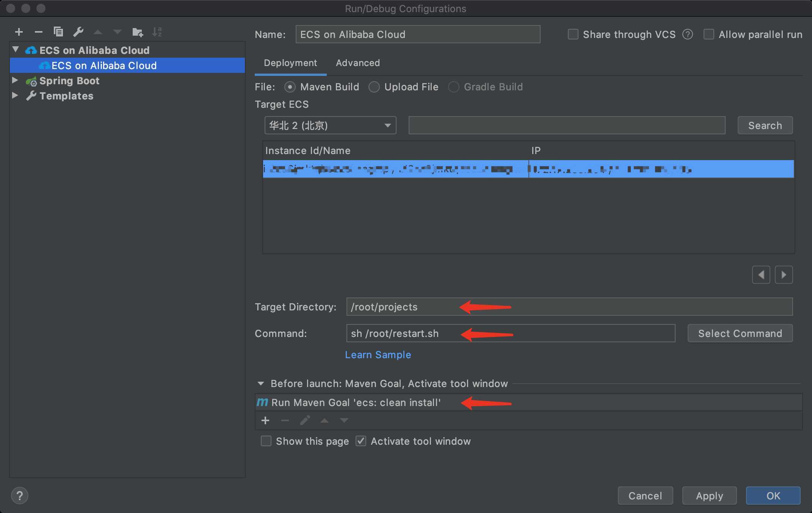Remove the selected before launch task
812x513 pixels.
(x=285, y=420)
